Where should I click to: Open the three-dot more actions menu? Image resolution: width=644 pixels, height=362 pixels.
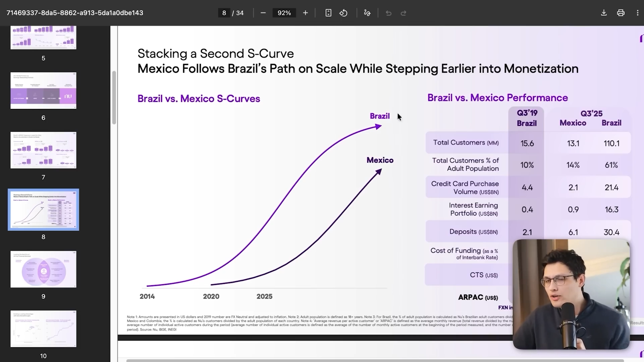coord(637,13)
